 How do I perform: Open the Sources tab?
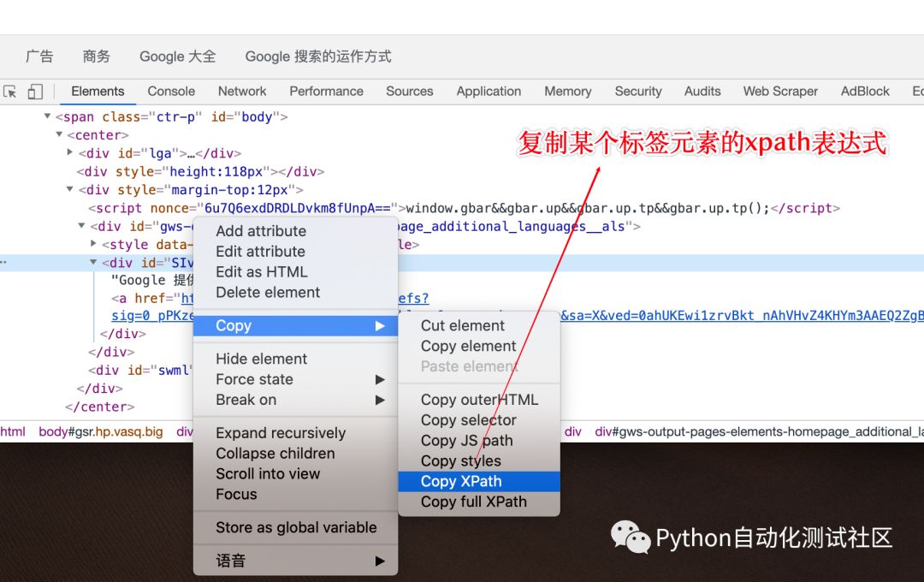point(410,92)
